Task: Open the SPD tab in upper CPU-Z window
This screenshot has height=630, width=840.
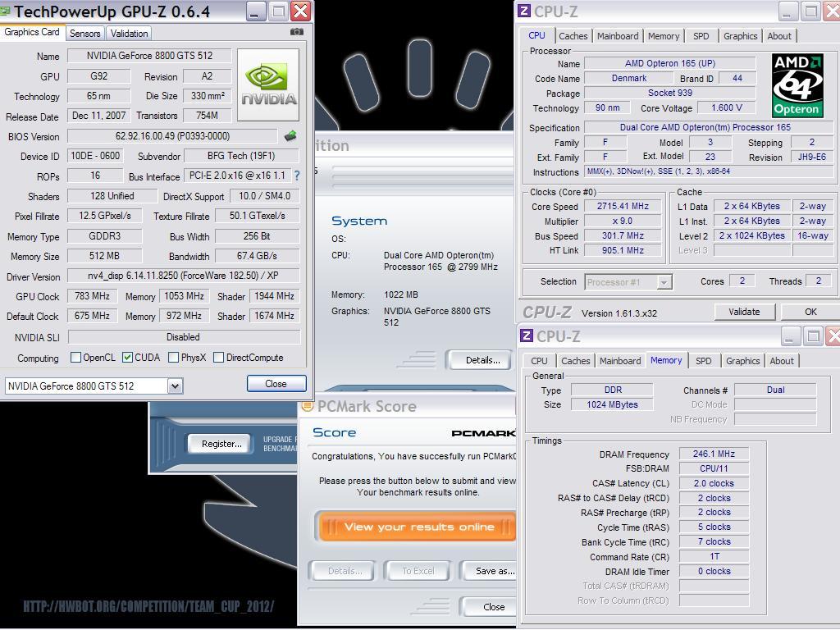Action: click(x=701, y=36)
